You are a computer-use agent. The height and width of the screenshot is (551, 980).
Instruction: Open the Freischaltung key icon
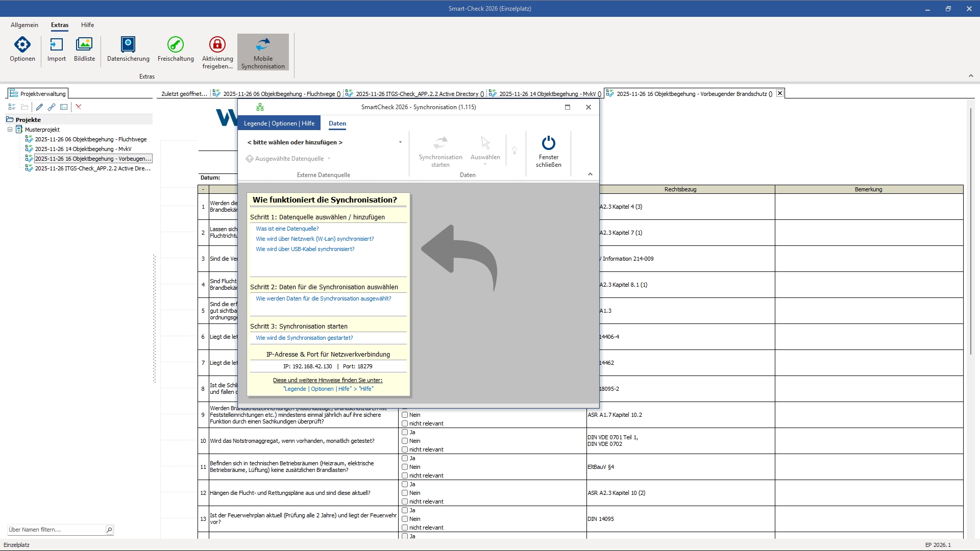[176, 45]
